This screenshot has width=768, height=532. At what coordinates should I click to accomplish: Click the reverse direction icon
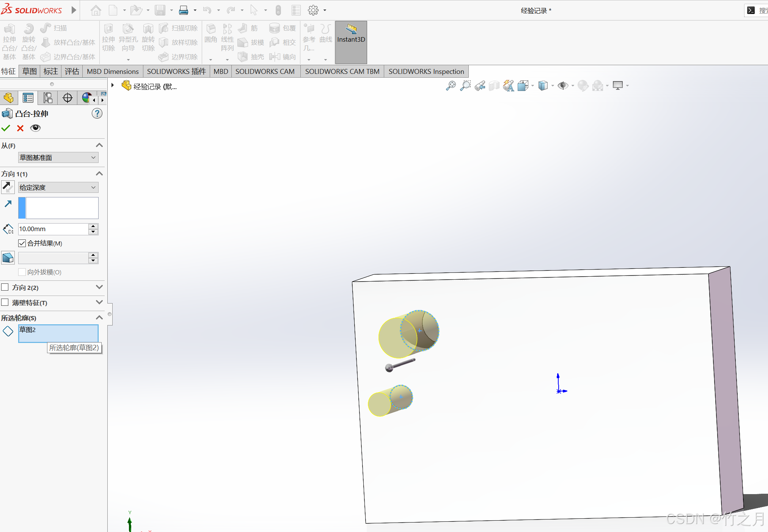coord(8,187)
